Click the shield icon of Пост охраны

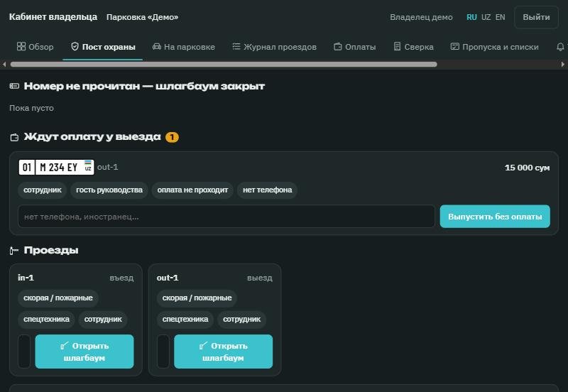[75, 46]
